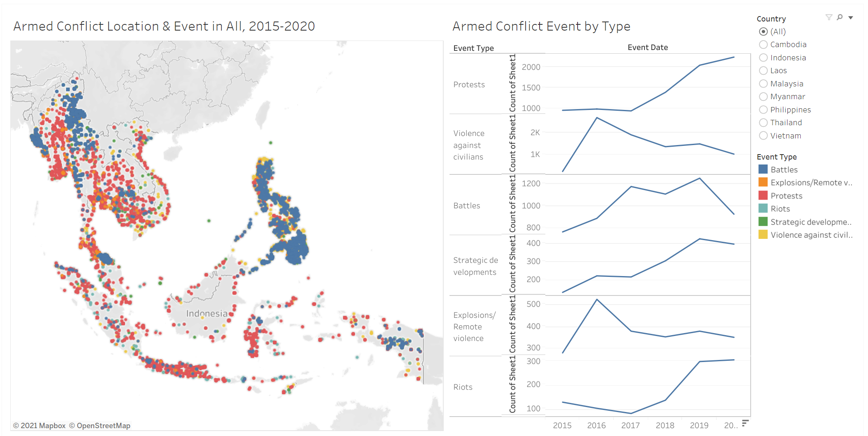Select Vietnam radio button
The height and width of the screenshot is (436, 868).
click(763, 136)
